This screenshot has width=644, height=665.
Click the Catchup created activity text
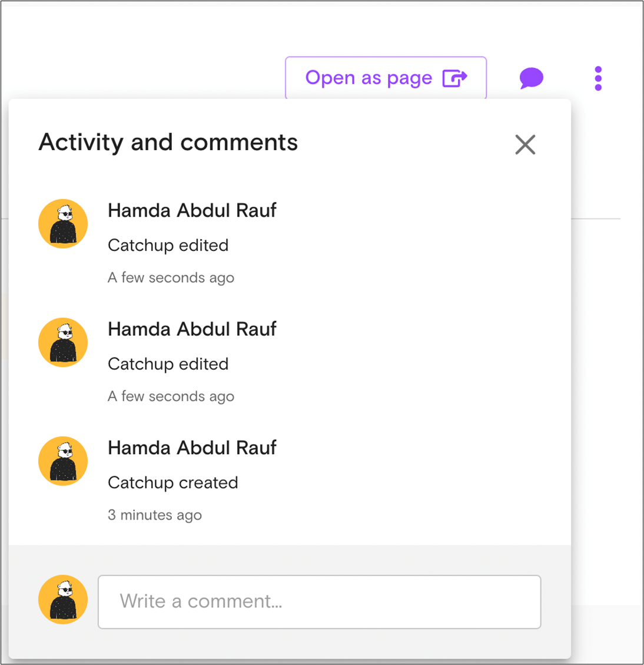[173, 483]
